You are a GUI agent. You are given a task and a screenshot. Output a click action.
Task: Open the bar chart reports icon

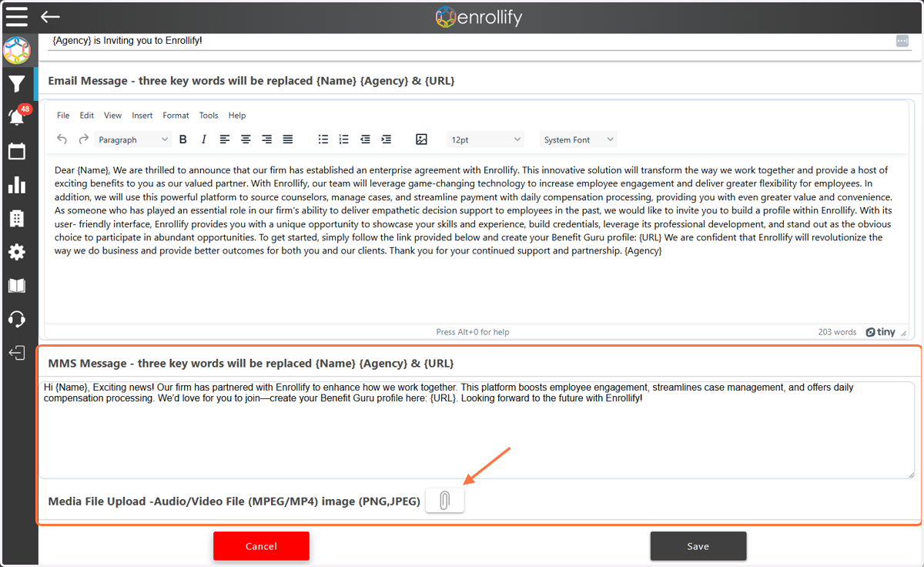click(17, 185)
